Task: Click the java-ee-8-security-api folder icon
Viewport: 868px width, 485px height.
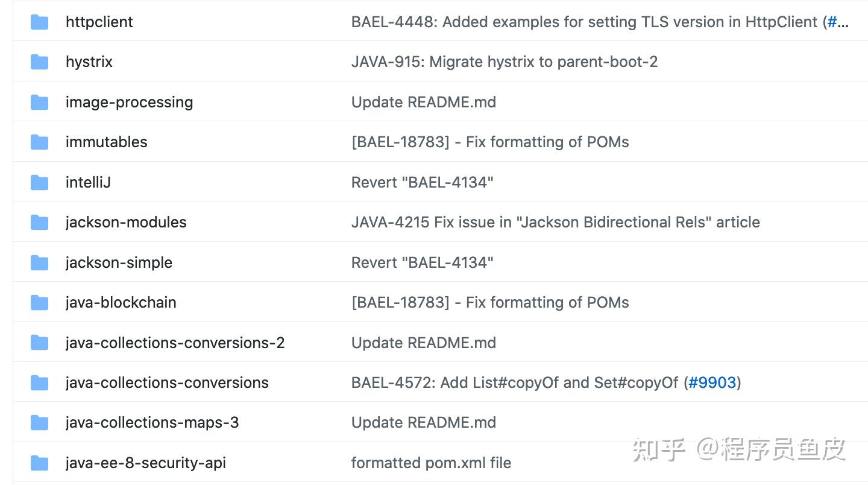Action: coord(39,463)
